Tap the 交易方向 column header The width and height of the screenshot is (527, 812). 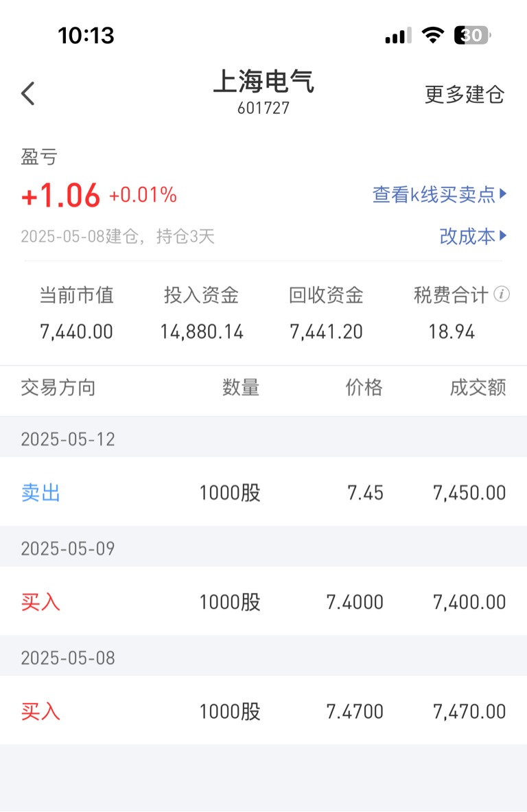(58, 388)
